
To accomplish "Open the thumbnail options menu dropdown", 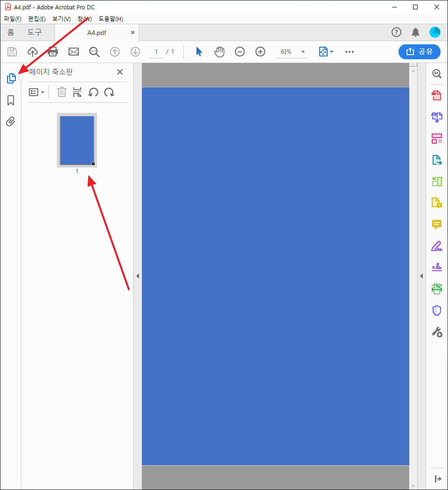I will (x=36, y=92).
